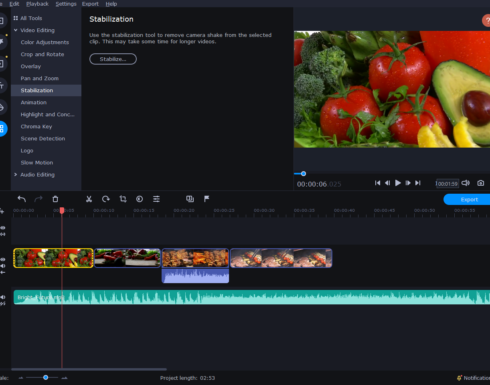Click zoom in plus icon on scale
This screenshot has width=490, height=385.
(x=65, y=378)
